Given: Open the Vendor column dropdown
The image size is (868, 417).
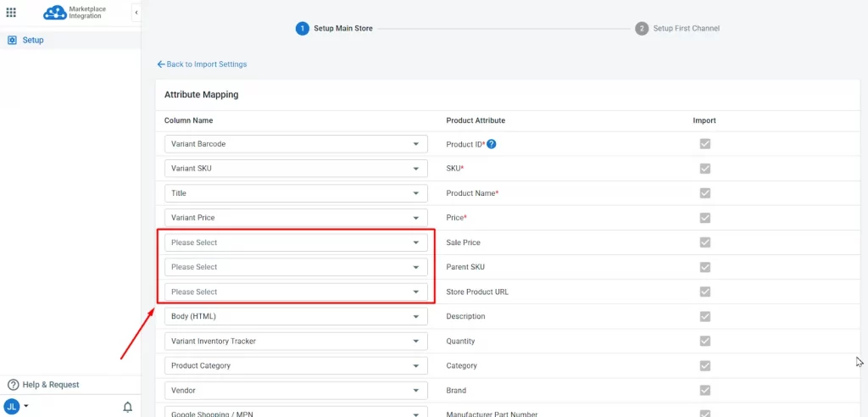Looking at the screenshot, I should (296, 391).
